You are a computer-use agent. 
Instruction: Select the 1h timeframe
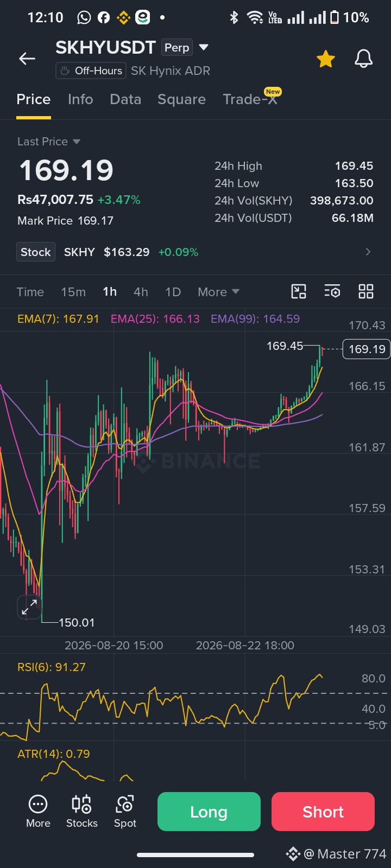pyautogui.click(x=110, y=292)
